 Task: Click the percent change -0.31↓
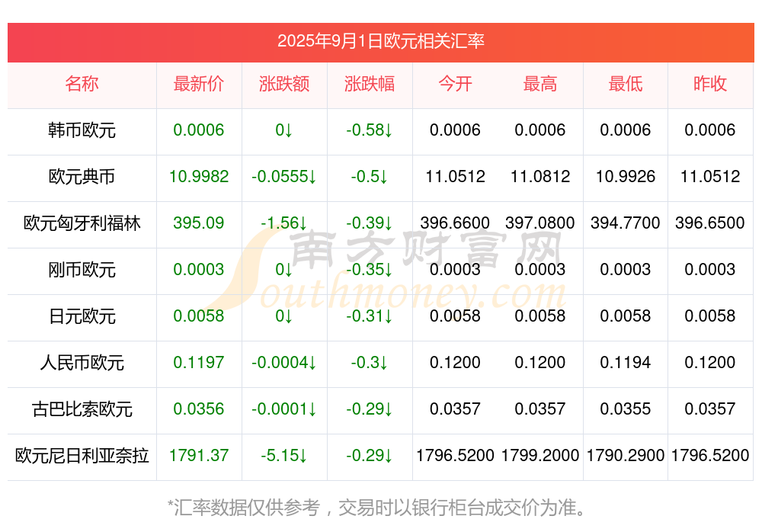370,316
